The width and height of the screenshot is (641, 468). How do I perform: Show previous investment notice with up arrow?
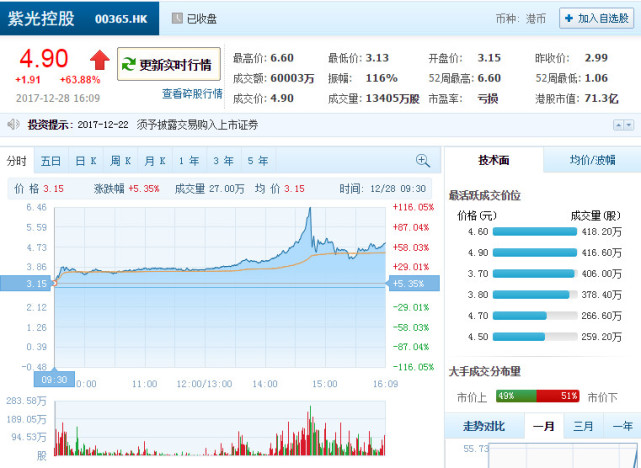pos(619,125)
